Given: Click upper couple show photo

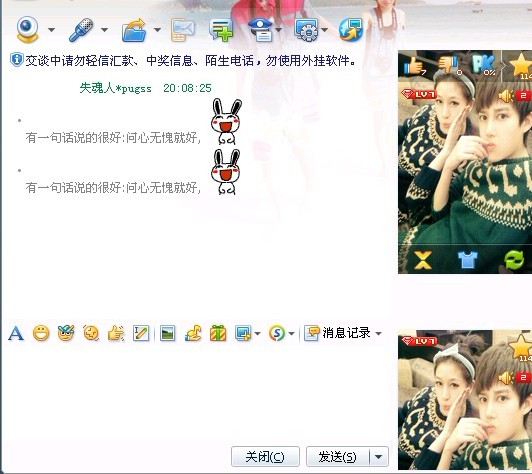Looking at the screenshot, I should pos(465,163).
